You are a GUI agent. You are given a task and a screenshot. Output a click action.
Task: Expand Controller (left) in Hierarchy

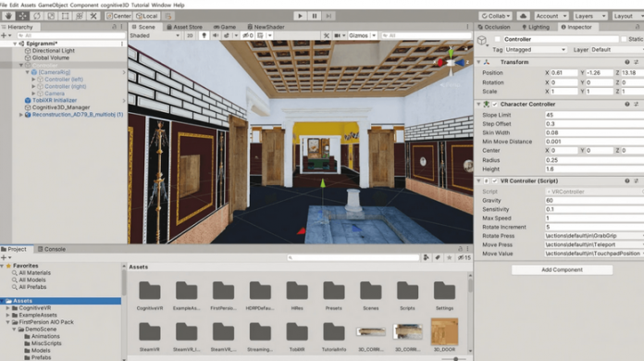(x=33, y=80)
